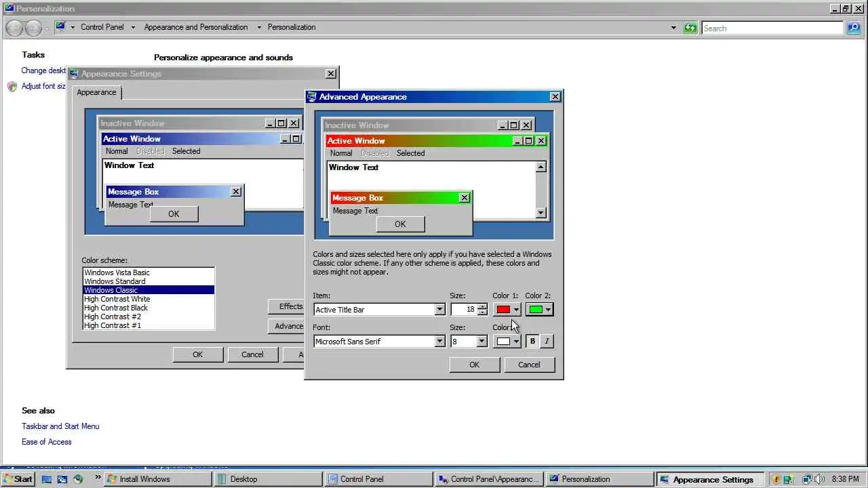Click Appearance Settings taskbar button

tap(710, 479)
